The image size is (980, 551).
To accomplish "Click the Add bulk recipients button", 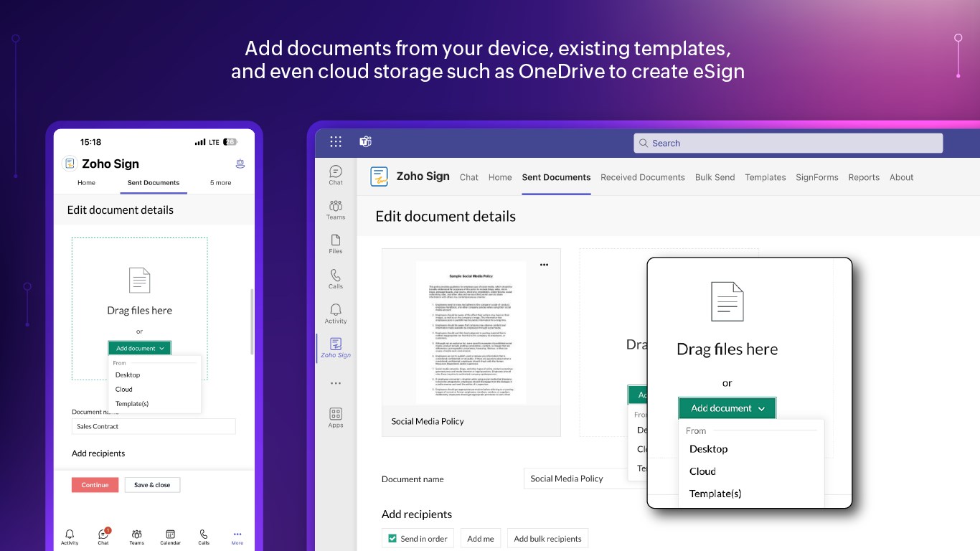I will (548, 539).
